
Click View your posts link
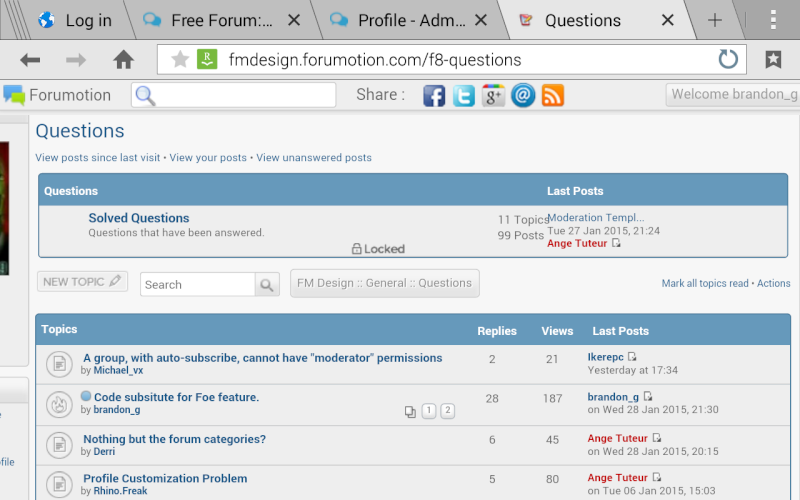tap(208, 158)
